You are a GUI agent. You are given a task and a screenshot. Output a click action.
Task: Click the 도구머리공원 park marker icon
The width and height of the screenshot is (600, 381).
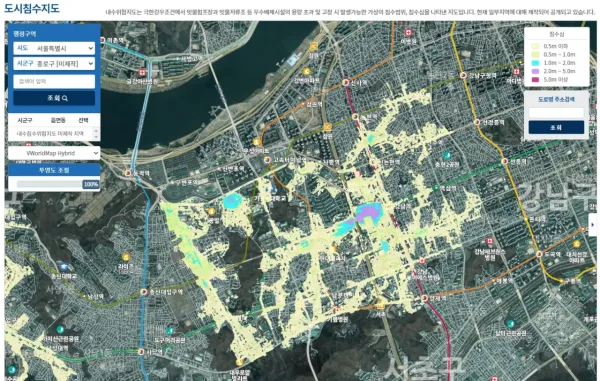170,330
